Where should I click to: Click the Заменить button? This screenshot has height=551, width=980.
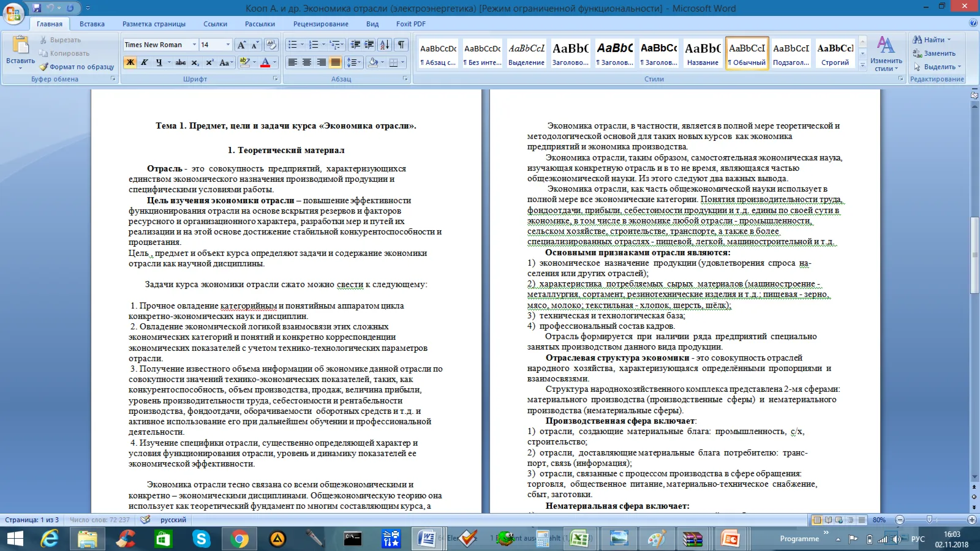click(934, 53)
